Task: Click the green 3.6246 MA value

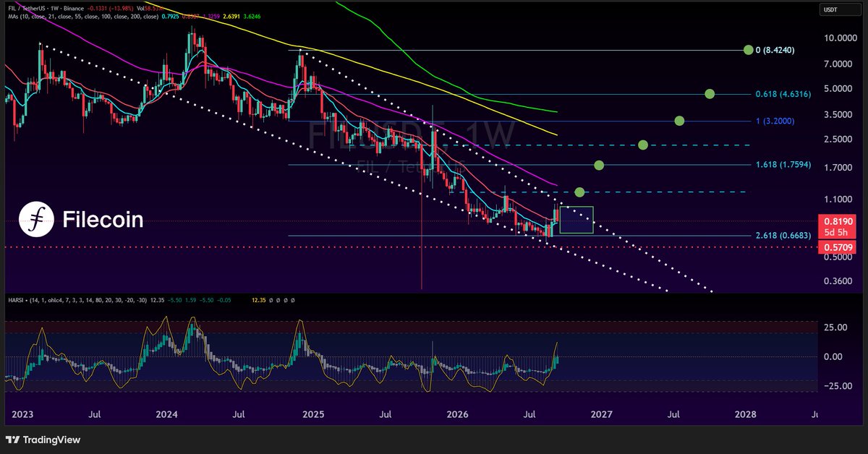Action: click(252, 17)
